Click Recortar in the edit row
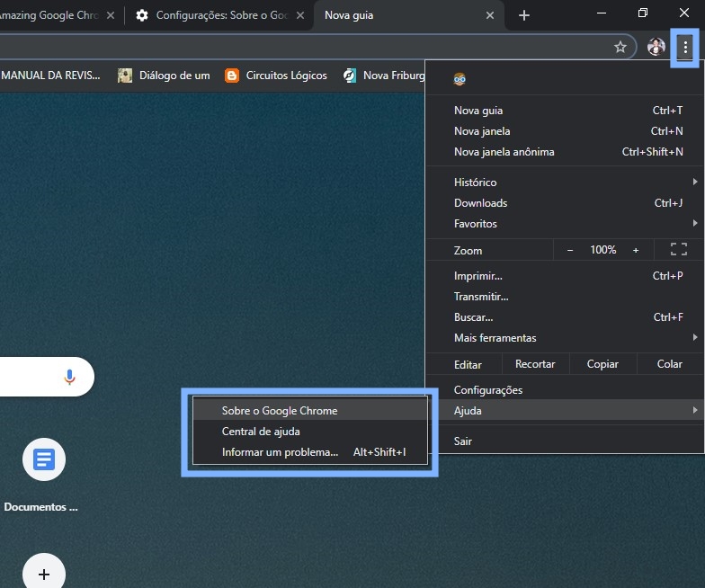The width and height of the screenshot is (705, 588). click(x=535, y=364)
